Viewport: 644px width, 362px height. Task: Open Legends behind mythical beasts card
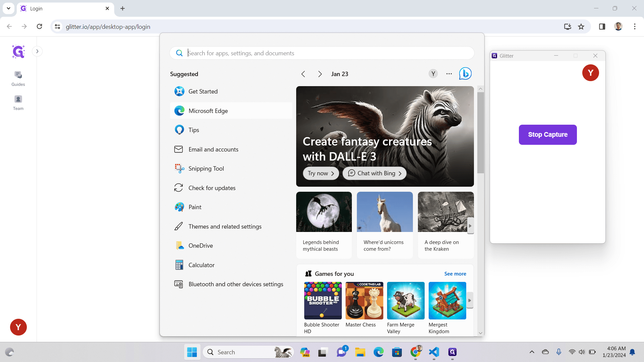324,225
